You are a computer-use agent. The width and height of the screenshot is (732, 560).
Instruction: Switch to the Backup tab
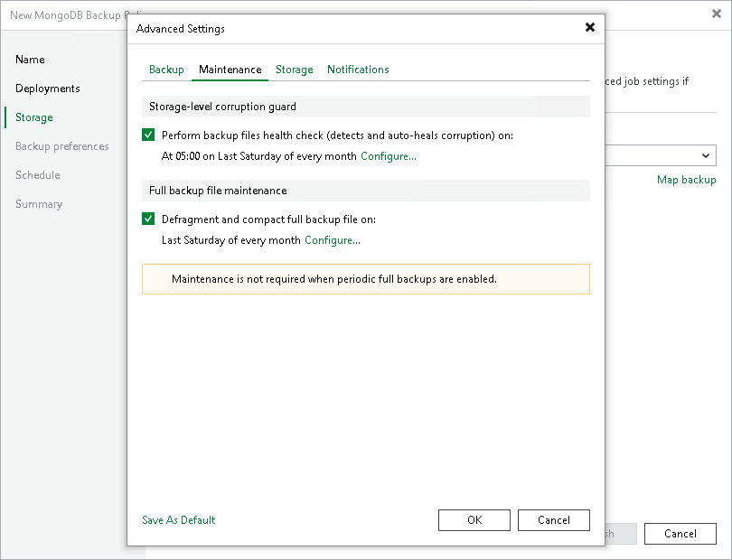tap(166, 70)
